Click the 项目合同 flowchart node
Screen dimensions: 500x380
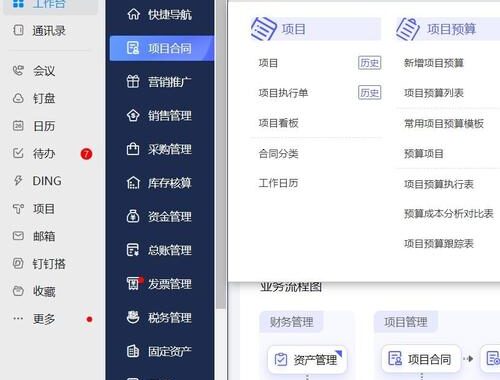click(421, 359)
